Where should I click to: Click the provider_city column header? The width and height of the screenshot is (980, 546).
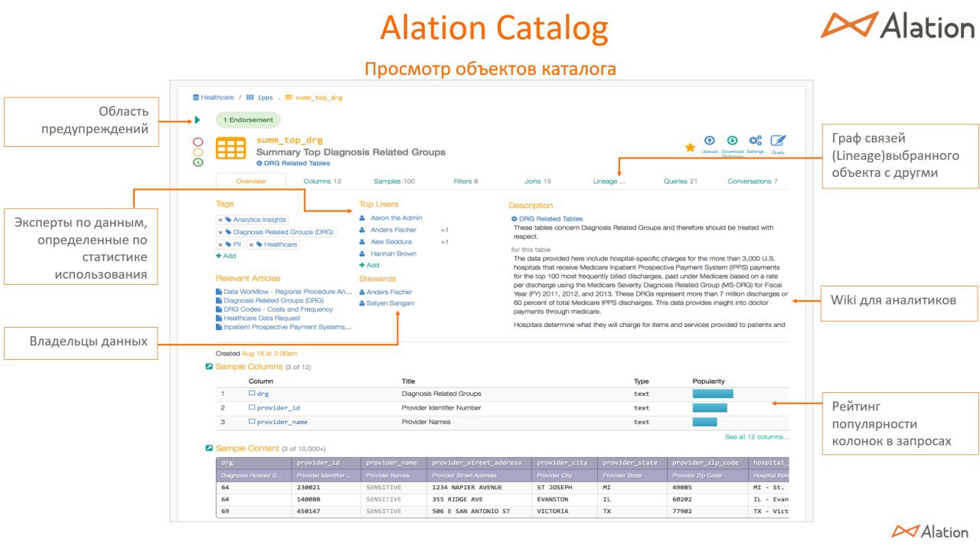(564, 463)
